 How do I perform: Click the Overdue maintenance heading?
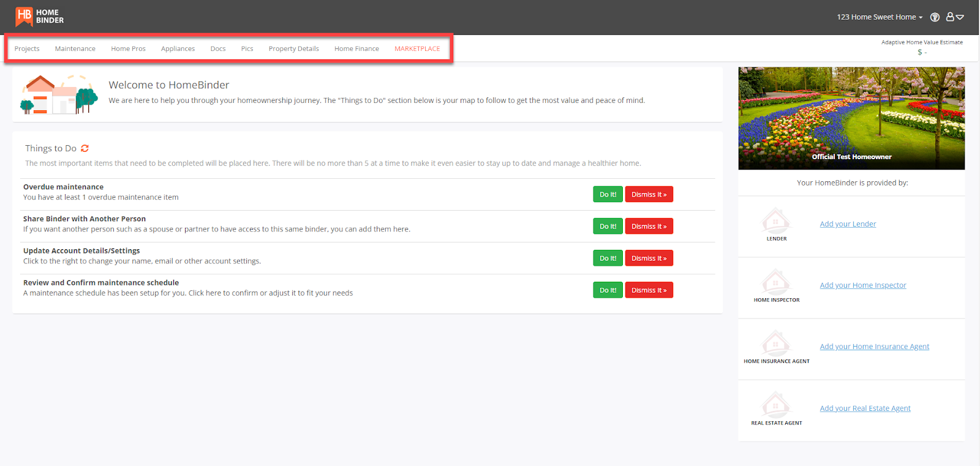click(63, 187)
